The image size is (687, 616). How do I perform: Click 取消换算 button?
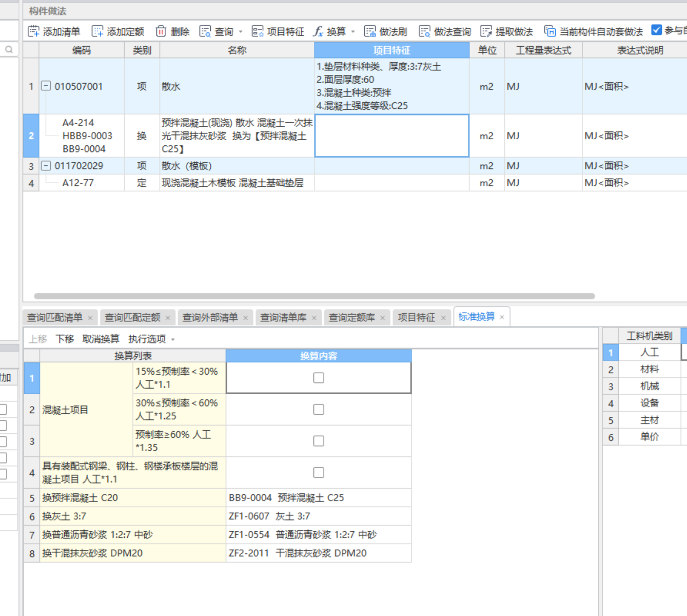coord(101,339)
